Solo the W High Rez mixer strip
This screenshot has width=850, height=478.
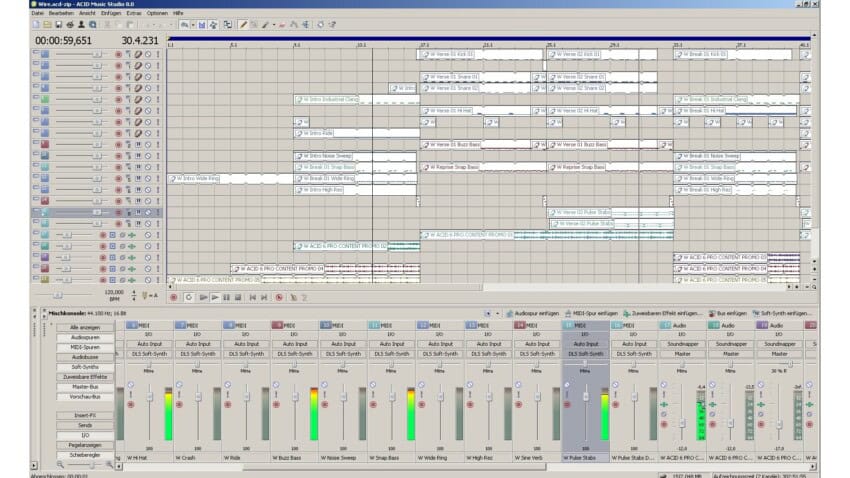point(470,395)
